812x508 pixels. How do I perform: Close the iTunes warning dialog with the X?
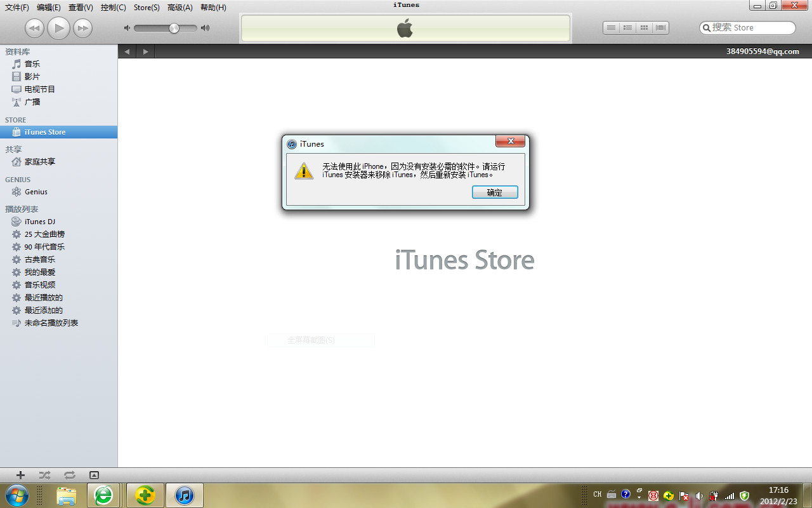coord(509,141)
